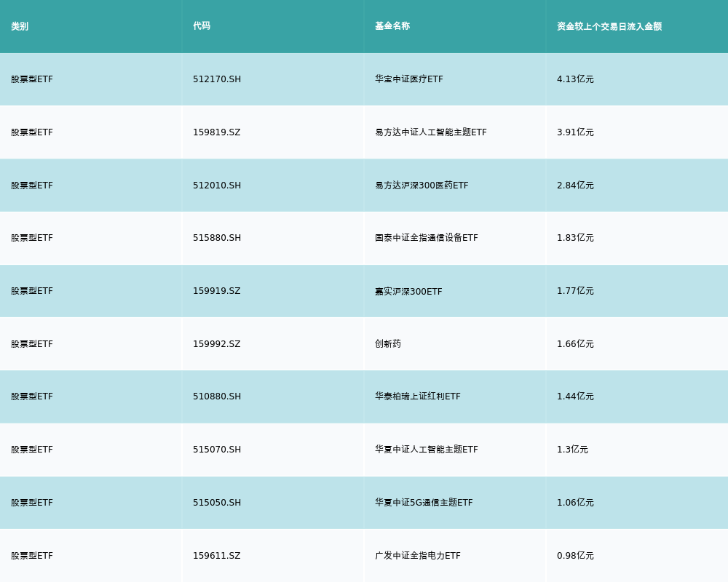Select the 基金名称 column header
Screen dimensions: 728x582
392,26
